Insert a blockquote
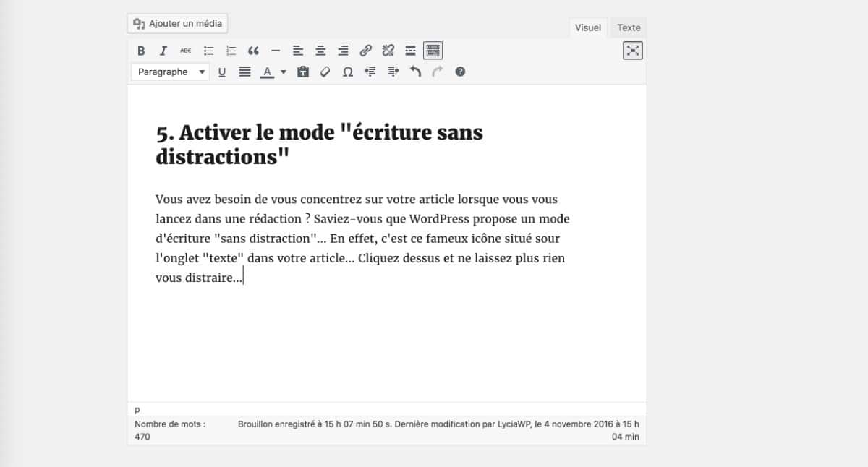This screenshot has width=868, height=467. click(x=252, y=50)
